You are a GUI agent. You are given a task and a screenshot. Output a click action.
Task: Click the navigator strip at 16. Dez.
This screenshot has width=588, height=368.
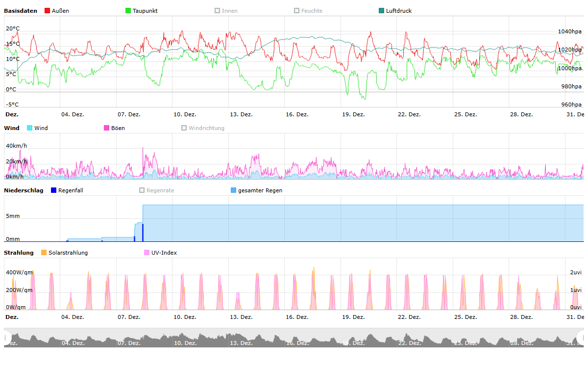(297, 339)
